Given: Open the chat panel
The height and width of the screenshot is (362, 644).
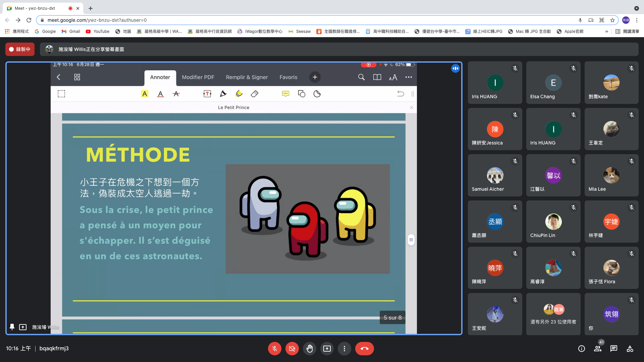Looking at the screenshot, I should (613, 349).
